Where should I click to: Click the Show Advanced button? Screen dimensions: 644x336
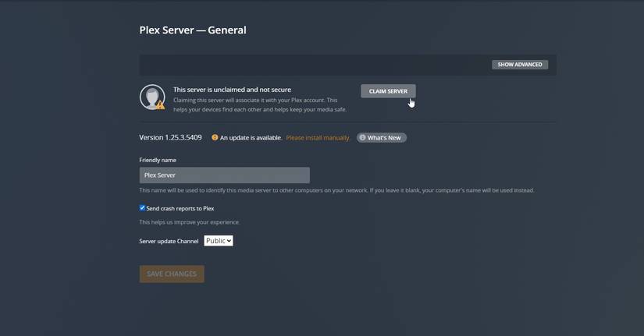(x=520, y=65)
